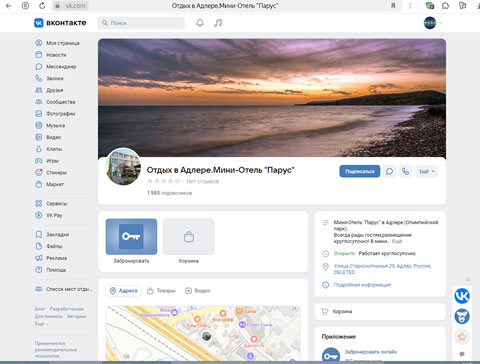Click the Музыка sidebar icon
480x364 pixels.
(39, 125)
